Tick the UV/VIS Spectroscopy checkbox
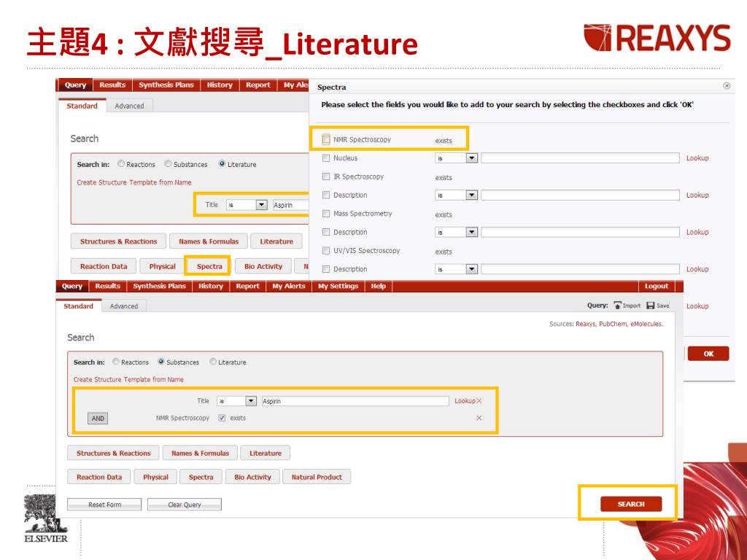This screenshot has height=560, width=747. click(326, 251)
